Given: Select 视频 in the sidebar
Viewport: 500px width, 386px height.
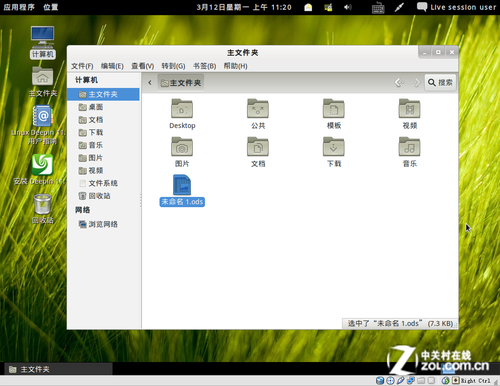Looking at the screenshot, I should [x=103, y=170].
